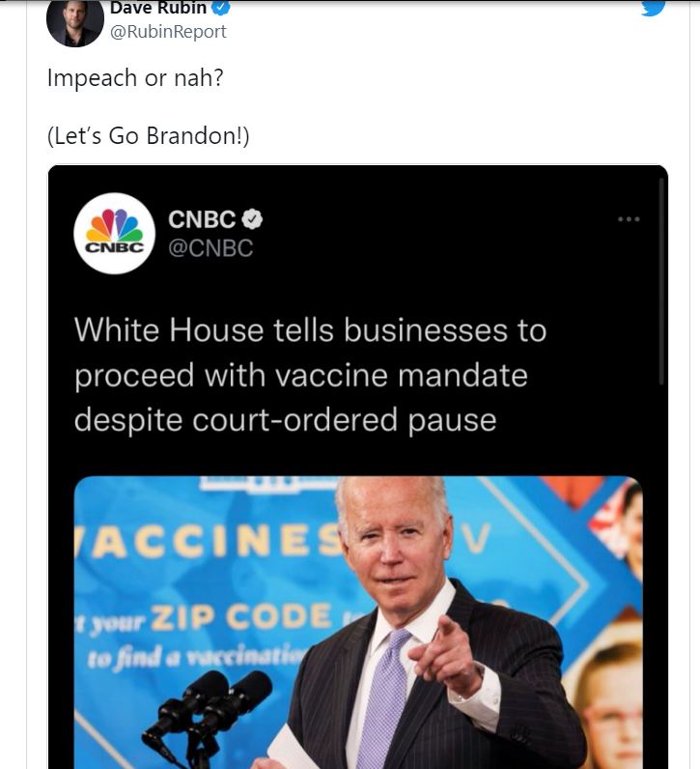This screenshot has height=769, width=700.
Task: Click CNBC's gray verified checkmark badge
Action: [x=252, y=219]
